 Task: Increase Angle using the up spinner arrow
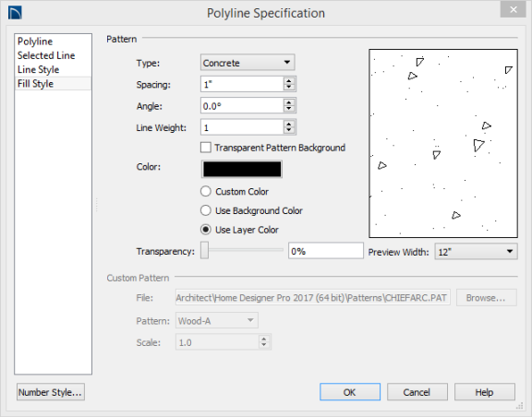289,102
